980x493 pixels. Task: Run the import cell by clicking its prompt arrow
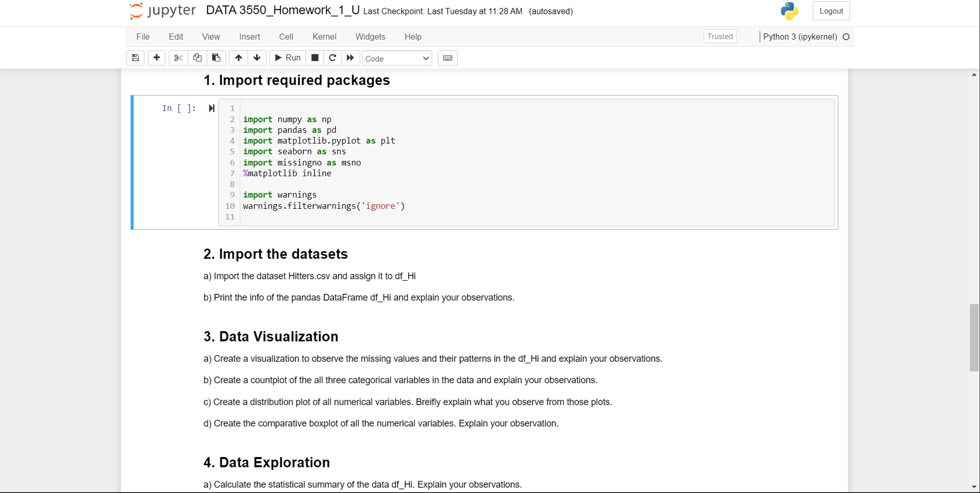[211, 108]
